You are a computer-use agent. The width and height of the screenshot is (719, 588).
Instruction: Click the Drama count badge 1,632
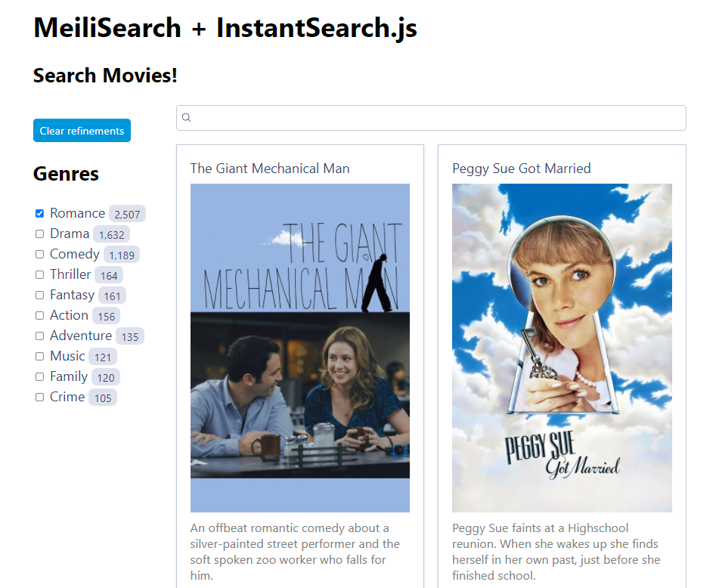111,234
